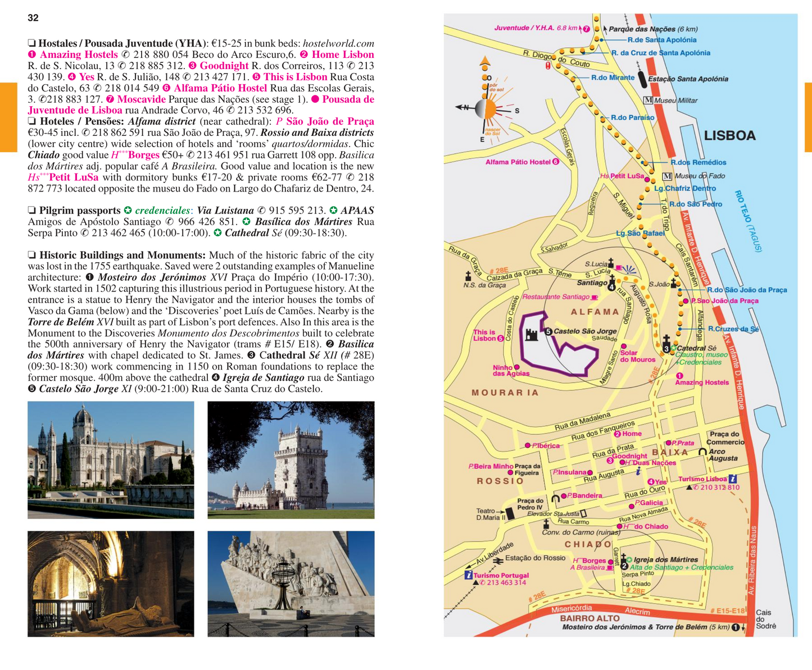The width and height of the screenshot is (812, 670).
Task: Click the page number 32
Action: [x=33, y=18]
